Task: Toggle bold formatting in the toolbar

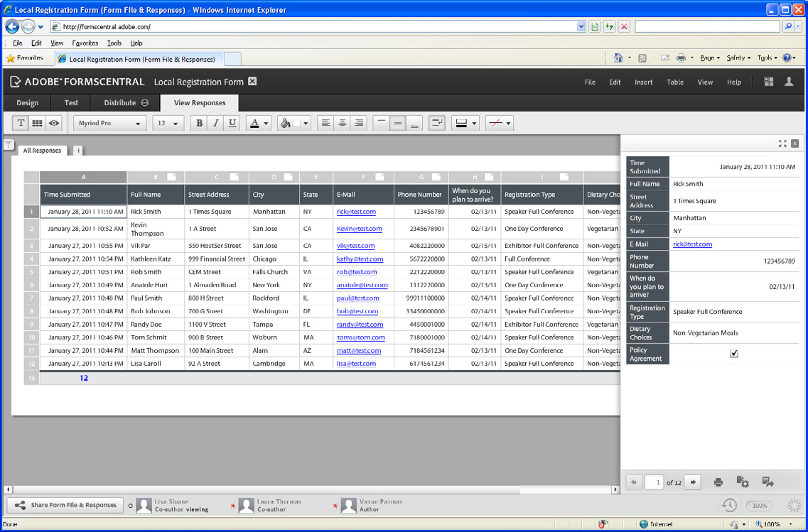Action: pyautogui.click(x=200, y=123)
